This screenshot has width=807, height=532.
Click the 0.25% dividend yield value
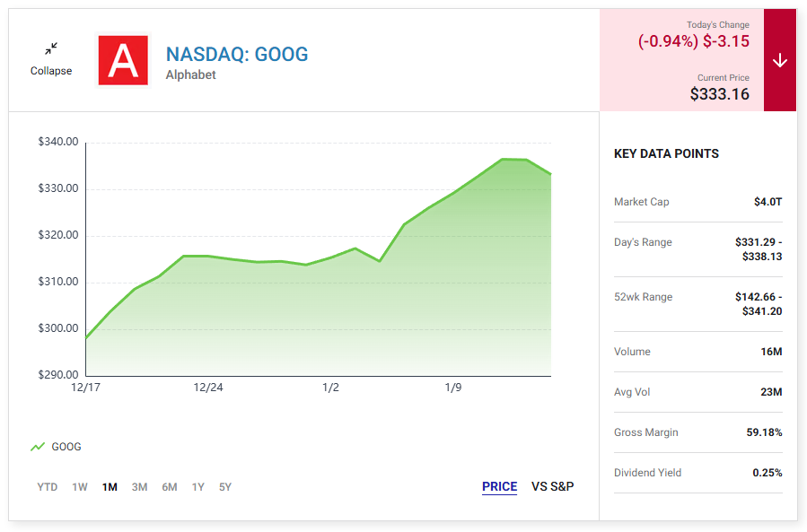tap(768, 473)
